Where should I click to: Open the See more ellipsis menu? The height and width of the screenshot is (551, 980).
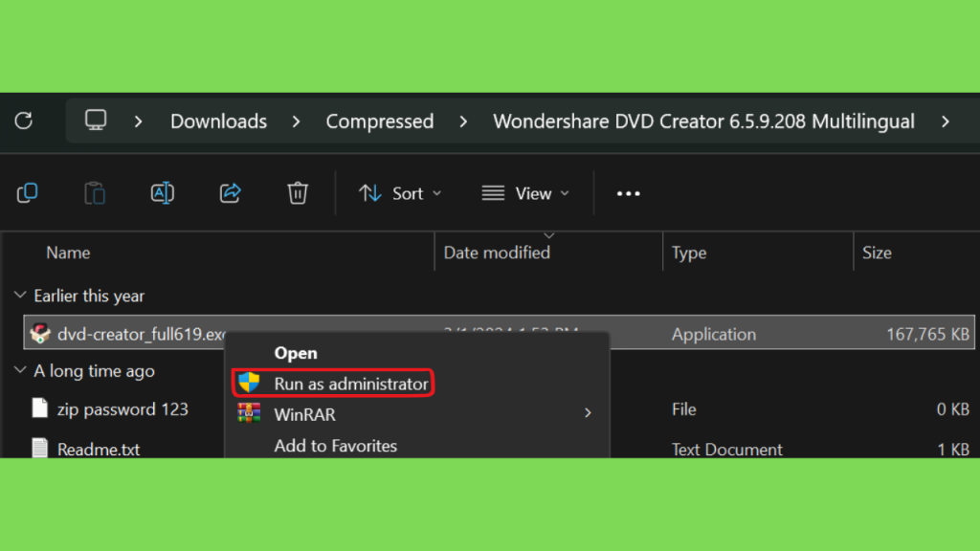628,193
